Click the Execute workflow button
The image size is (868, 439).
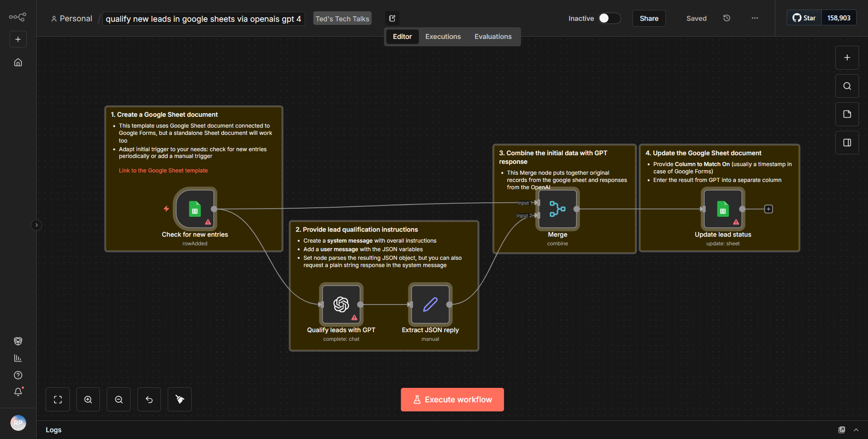click(x=453, y=400)
